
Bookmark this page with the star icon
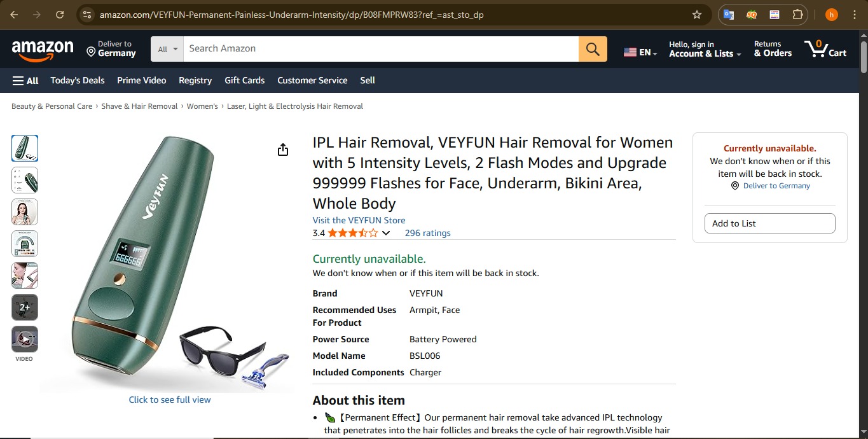697,15
